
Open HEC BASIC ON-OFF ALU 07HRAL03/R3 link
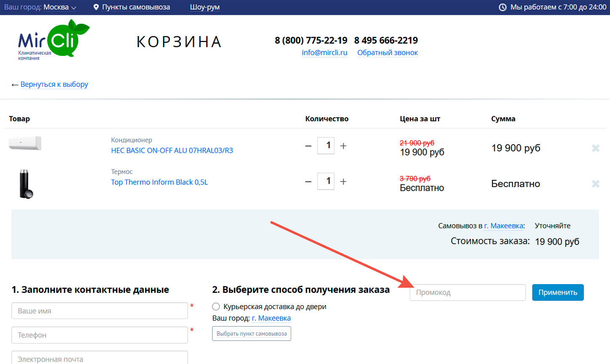172,150
